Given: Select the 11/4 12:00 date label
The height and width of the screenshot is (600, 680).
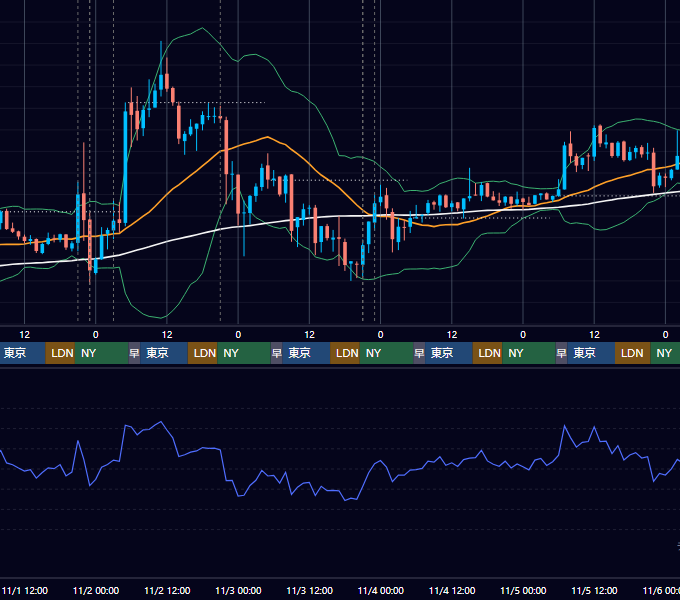Looking at the screenshot, I should (x=452, y=590).
